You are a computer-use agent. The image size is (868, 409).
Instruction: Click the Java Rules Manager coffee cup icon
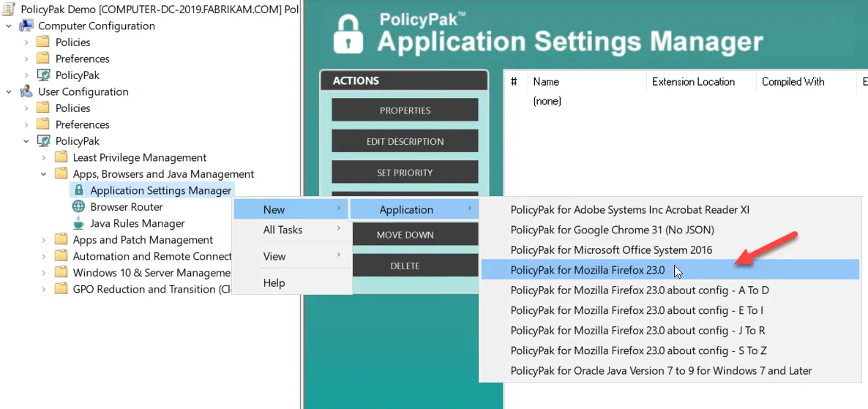(78, 224)
